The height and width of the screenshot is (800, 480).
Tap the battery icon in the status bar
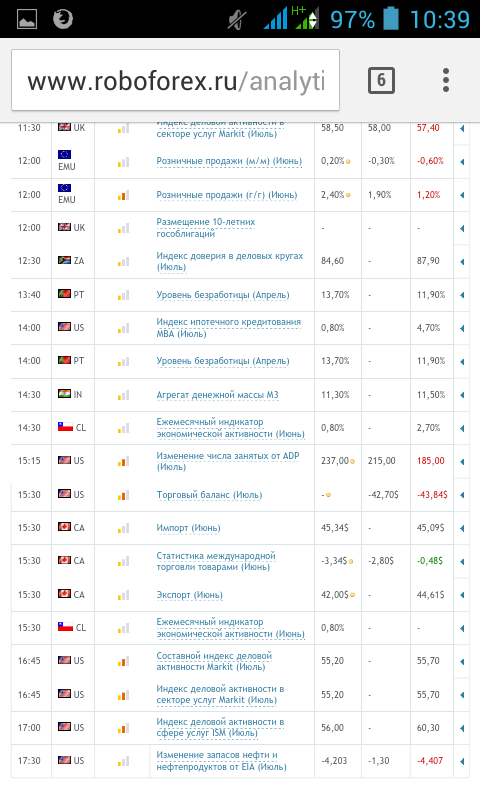[x=391, y=18]
